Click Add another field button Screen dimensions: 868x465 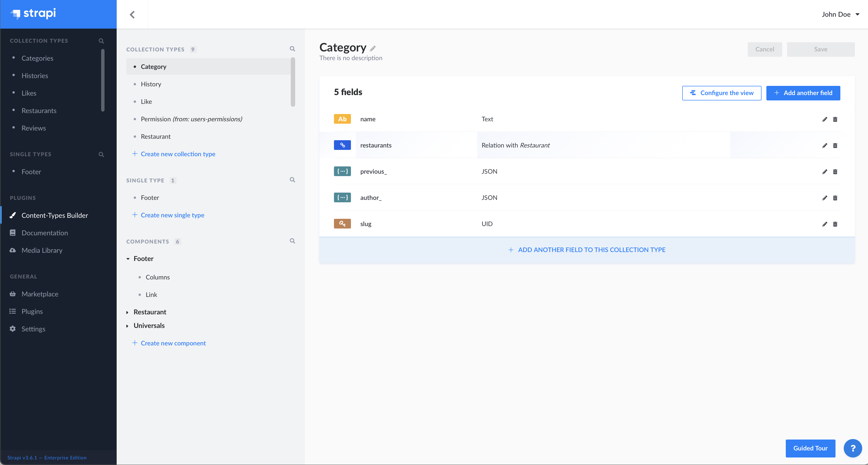[x=803, y=93]
